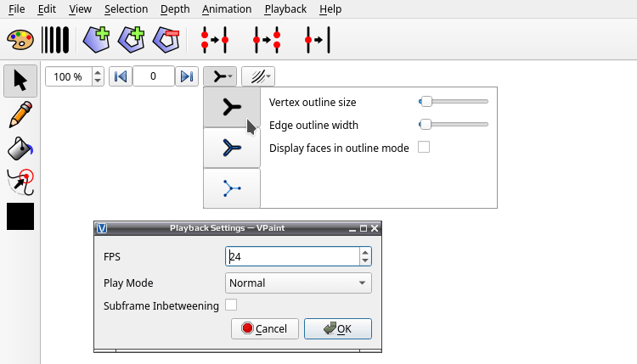
Task: Click the add cycles to face icon
Action: coord(131,40)
